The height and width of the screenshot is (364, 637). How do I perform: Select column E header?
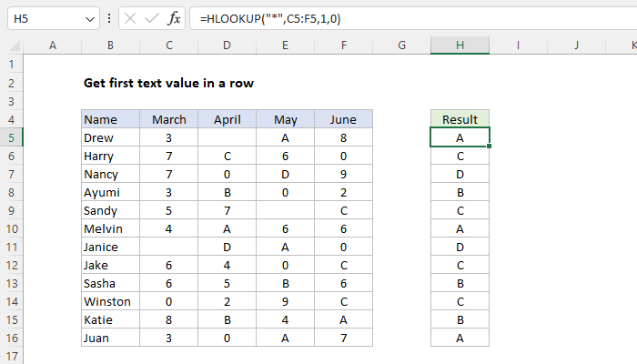tap(285, 45)
